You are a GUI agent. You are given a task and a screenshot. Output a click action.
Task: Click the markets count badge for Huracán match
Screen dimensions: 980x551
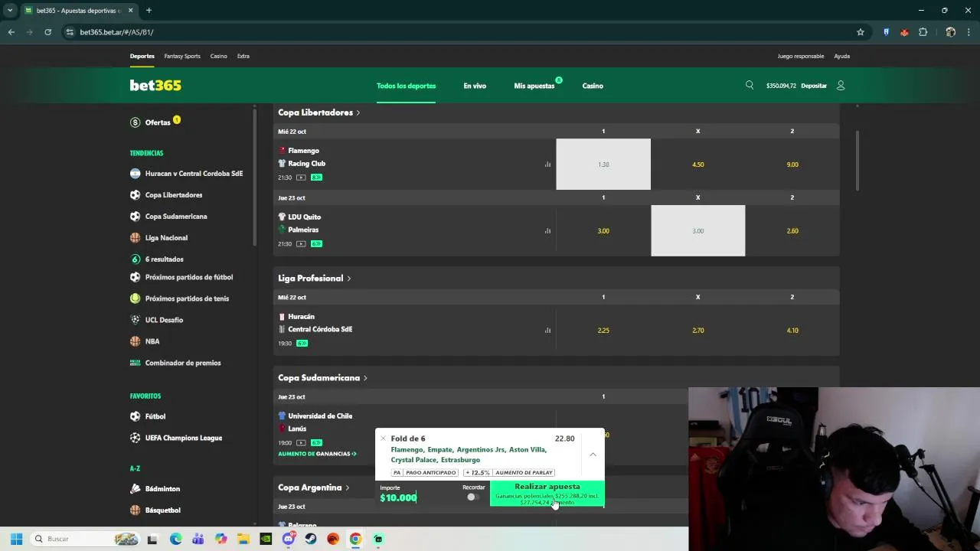(x=302, y=344)
